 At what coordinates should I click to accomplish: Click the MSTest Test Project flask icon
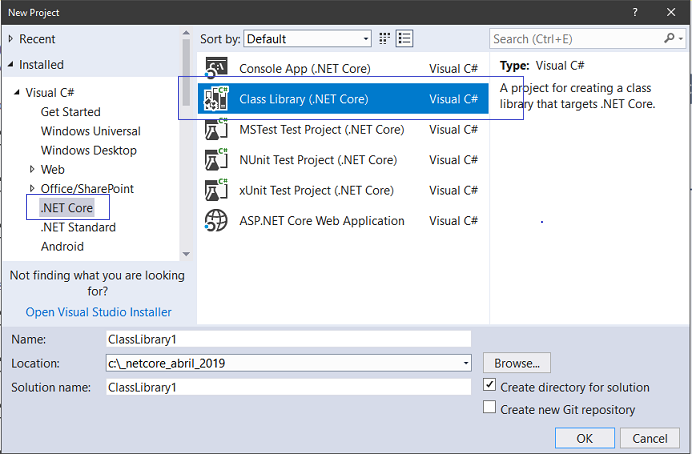click(x=216, y=129)
